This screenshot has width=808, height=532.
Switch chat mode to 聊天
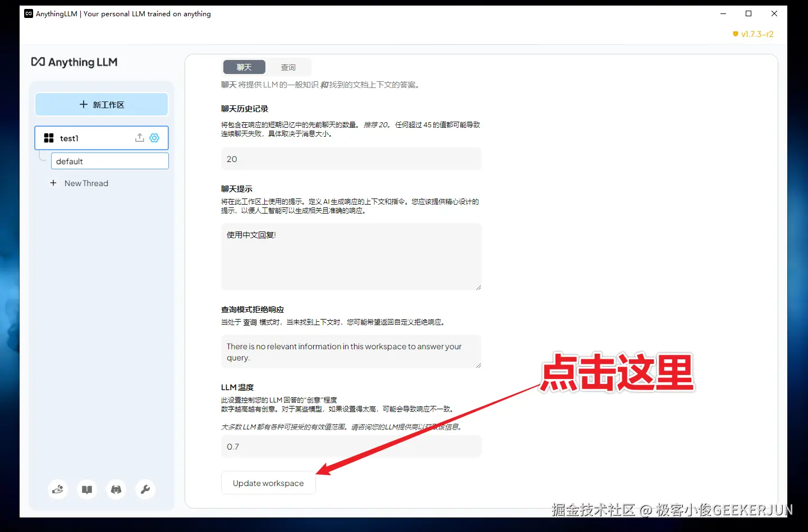[244, 67]
